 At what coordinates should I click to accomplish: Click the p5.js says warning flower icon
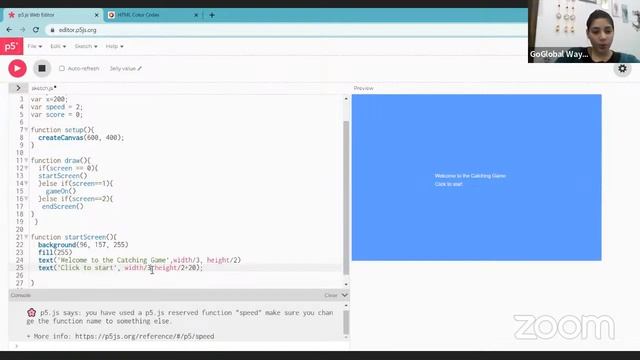(x=31, y=313)
